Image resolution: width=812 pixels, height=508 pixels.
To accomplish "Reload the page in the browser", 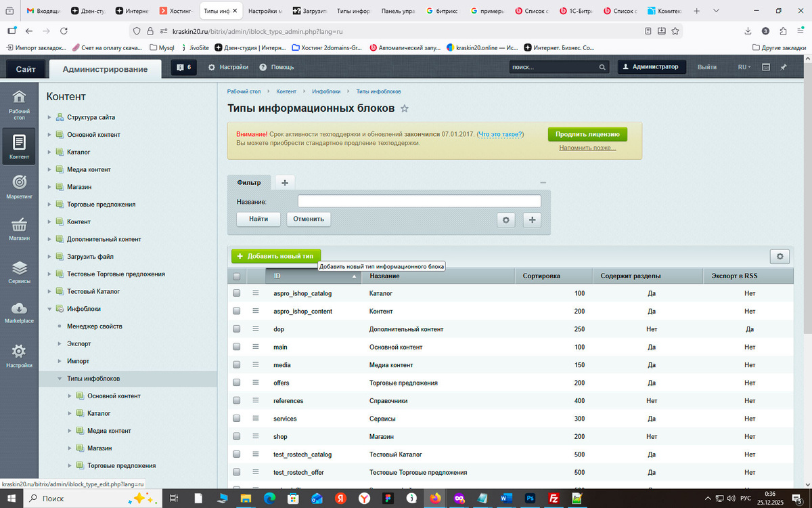I will pos(64,31).
